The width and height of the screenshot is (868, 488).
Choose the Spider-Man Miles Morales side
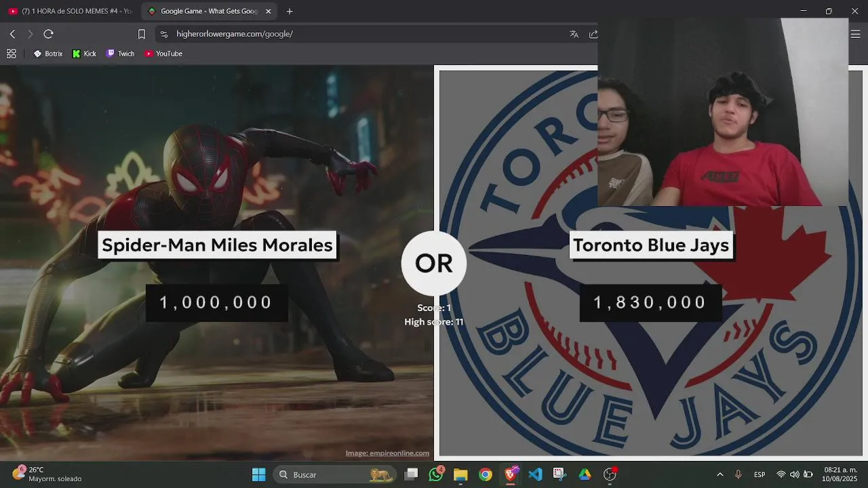(217, 263)
